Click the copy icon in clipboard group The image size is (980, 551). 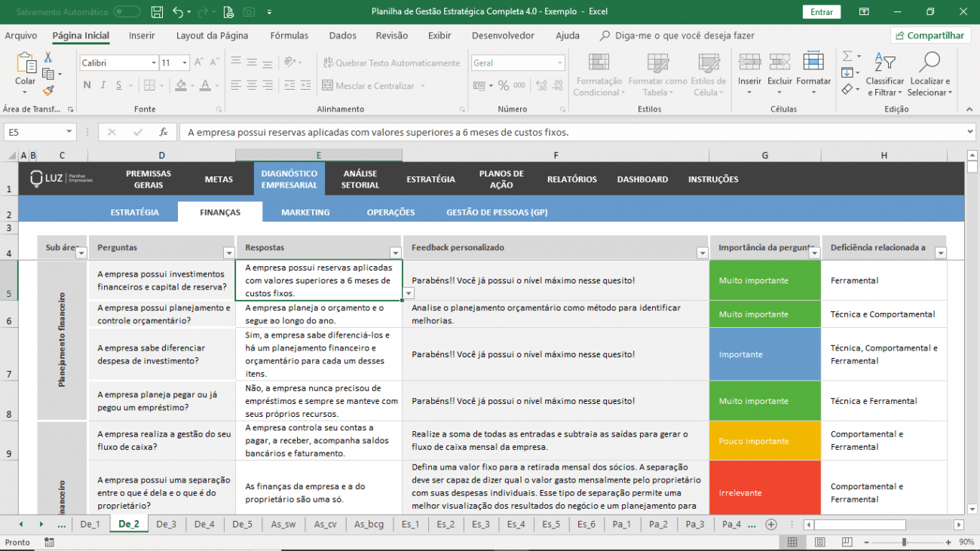click(48, 74)
